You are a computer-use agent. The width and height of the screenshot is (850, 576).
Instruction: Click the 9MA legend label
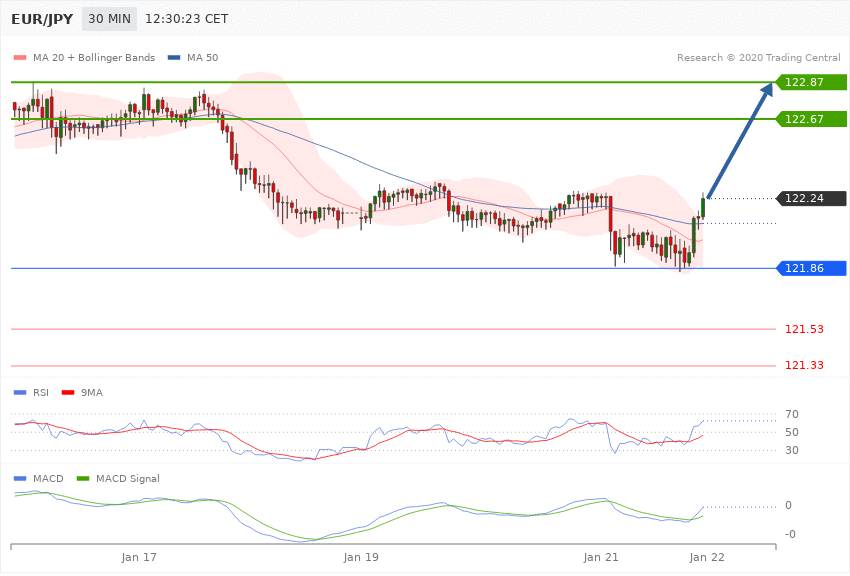(x=92, y=392)
